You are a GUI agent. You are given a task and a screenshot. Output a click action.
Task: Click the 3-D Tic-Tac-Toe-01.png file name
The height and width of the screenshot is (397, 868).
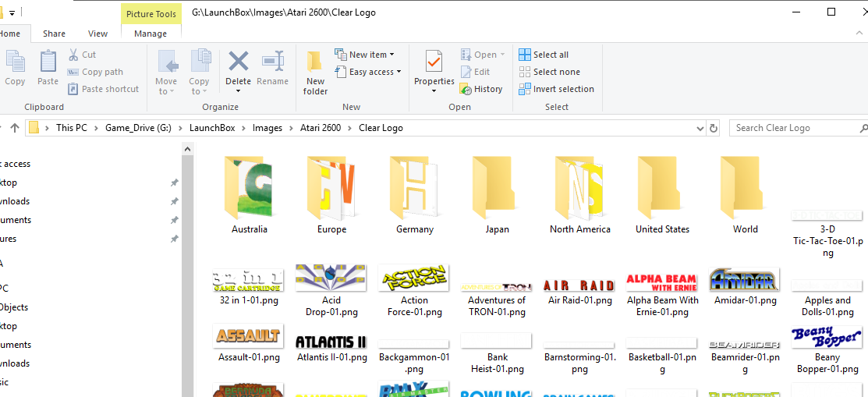(x=827, y=242)
